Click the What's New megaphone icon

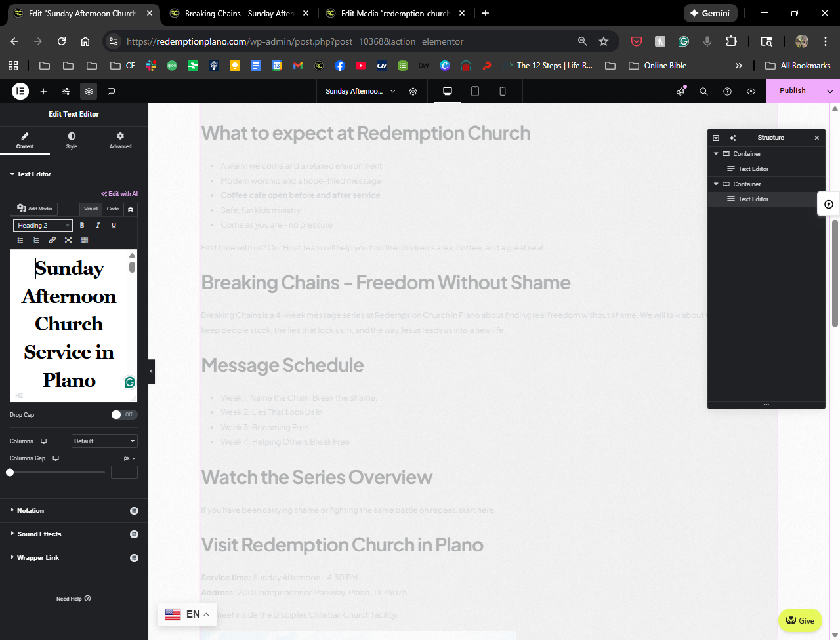click(x=681, y=91)
